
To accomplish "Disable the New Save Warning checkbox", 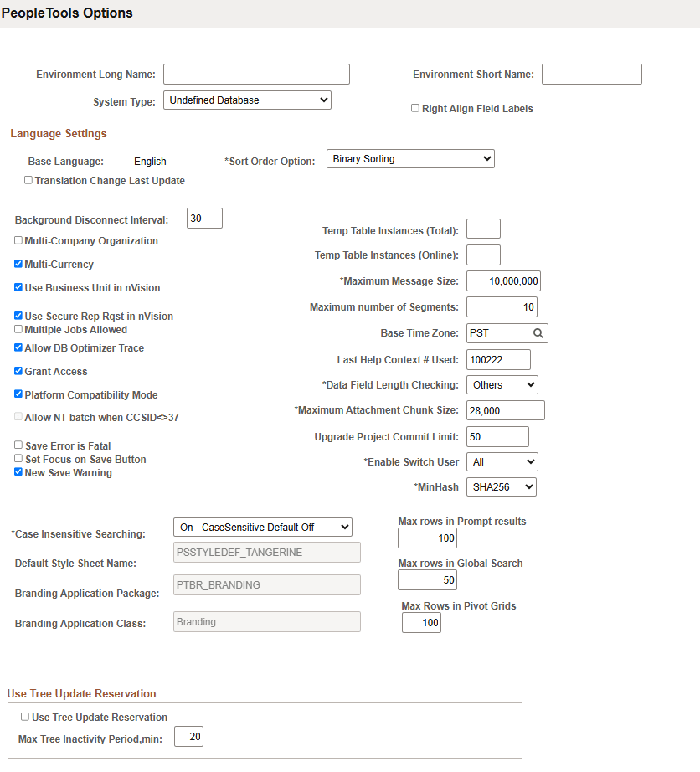I will [18, 471].
